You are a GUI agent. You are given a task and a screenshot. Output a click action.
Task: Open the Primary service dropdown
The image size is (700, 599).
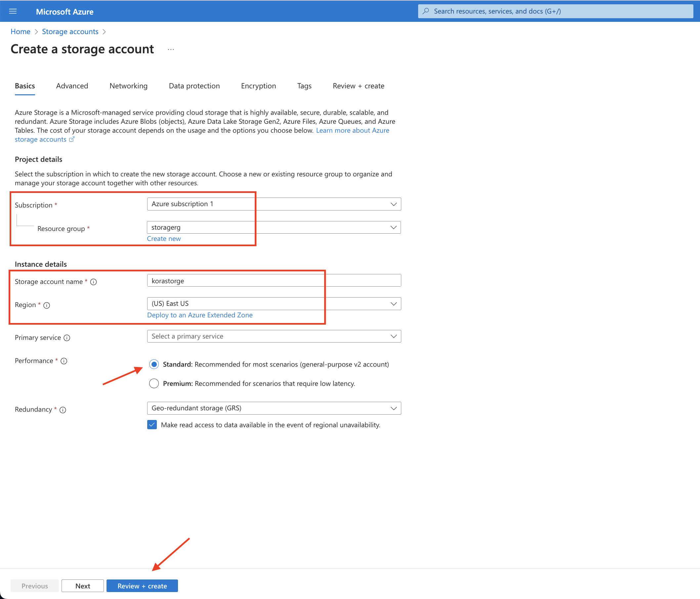(x=274, y=336)
